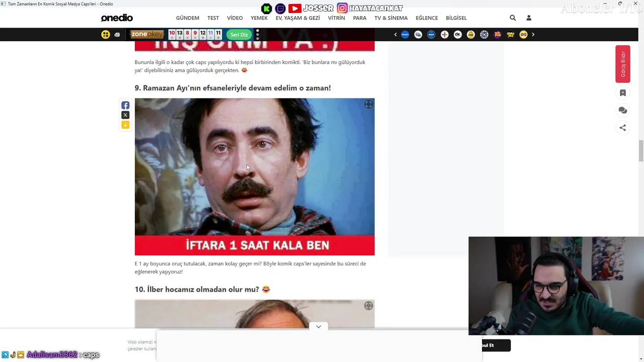
Task: Open the striped wheel brand icon
Action: pyautogui.click(x=484, y=35)
